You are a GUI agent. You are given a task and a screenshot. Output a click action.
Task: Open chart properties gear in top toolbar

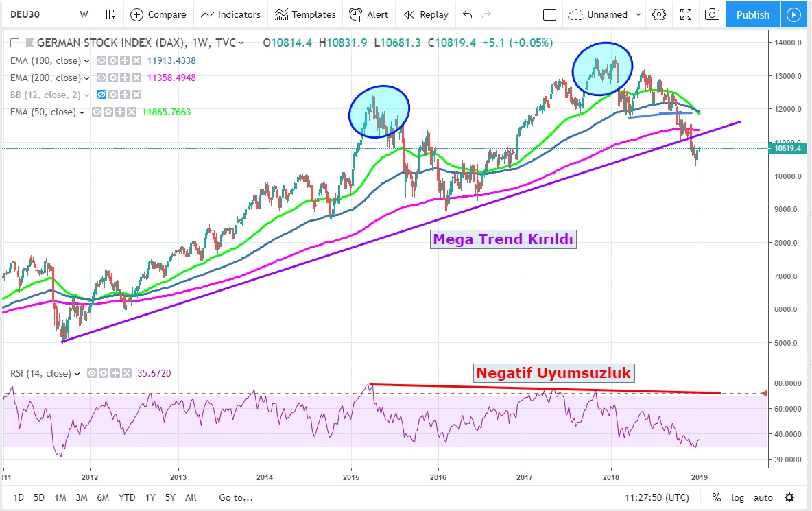(x=659, y=14)
